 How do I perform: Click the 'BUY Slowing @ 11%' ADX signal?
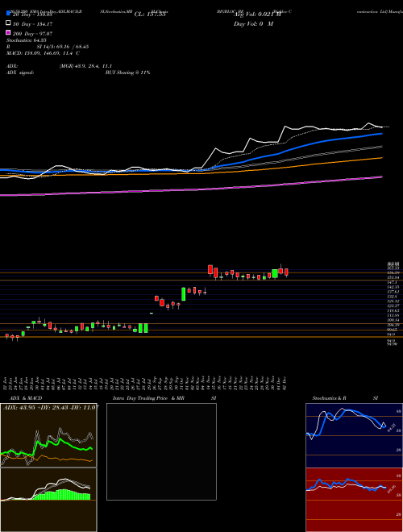(127, 73)
